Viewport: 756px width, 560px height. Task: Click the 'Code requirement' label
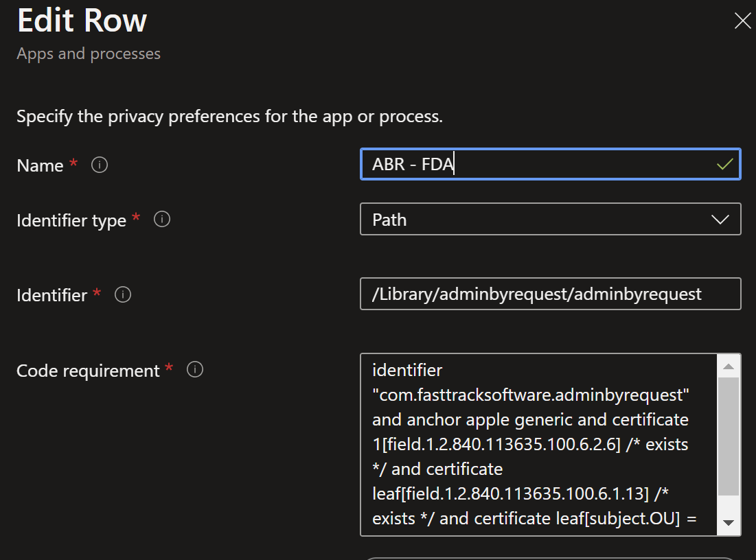tap(88, 371)
